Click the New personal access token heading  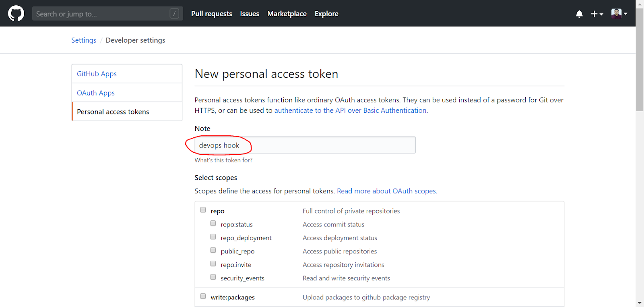[266, 74]
